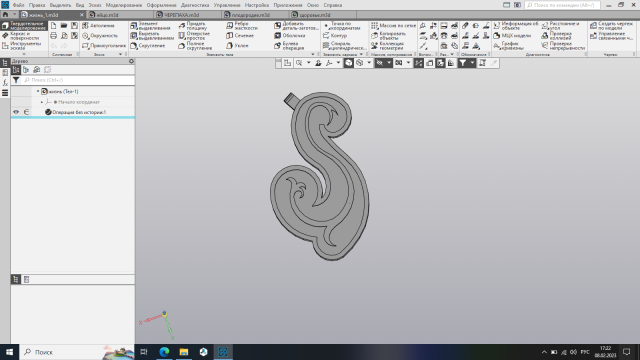
Task: Toggle shaded display mode in view toolbar
Action: (348, 63)
